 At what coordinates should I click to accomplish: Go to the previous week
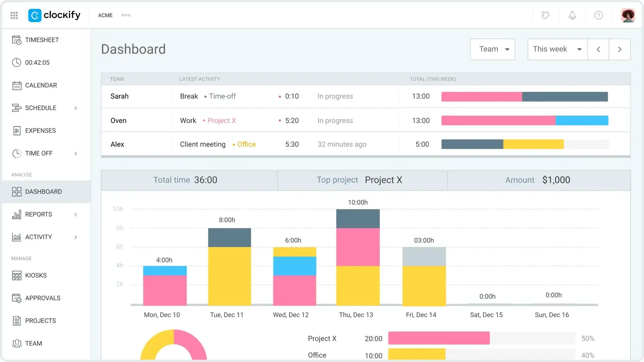click(x=598, y=49)
